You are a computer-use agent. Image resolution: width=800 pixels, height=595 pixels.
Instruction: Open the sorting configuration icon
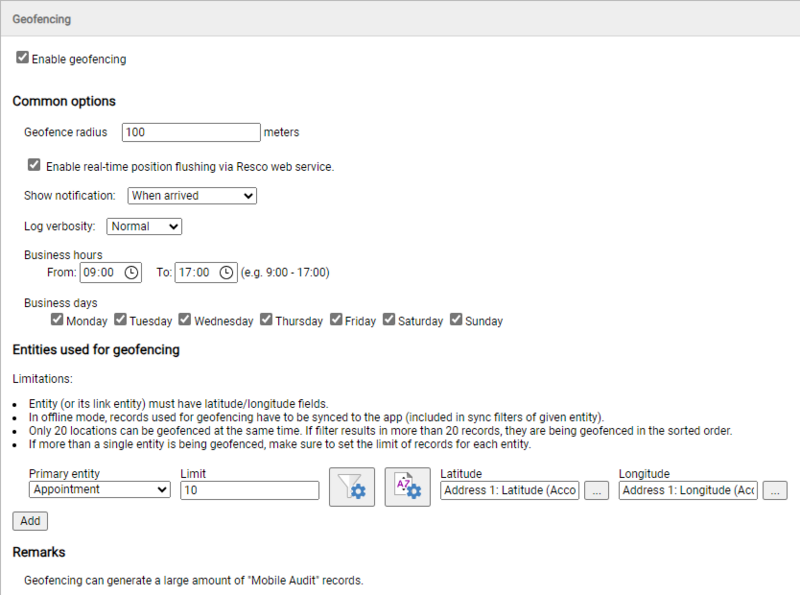[x=407, y=487]
